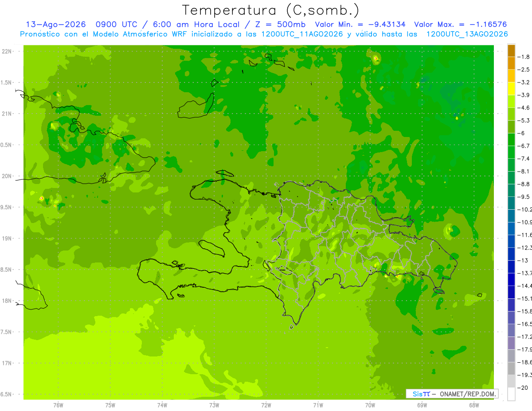The height and width of the screenshot is (411, 532).
Task: Click the '17N' latitude axis label
Action: click(x=7, y=363)
